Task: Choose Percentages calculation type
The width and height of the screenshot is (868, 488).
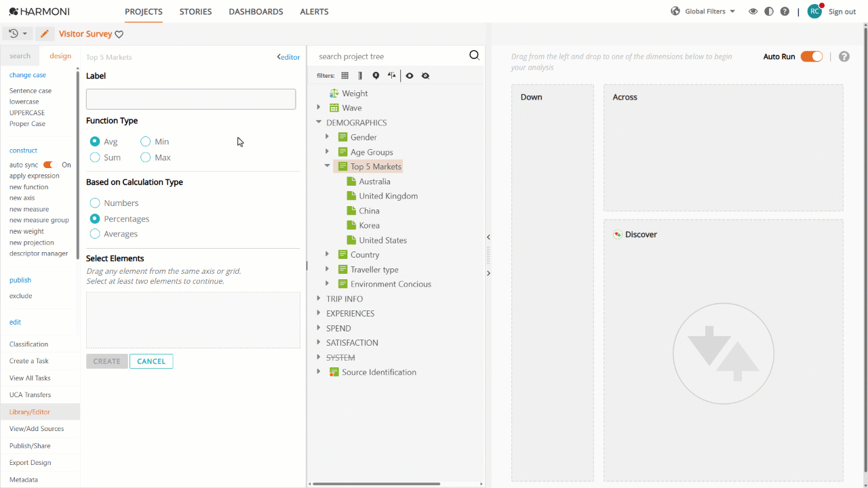Action: coord(95,219)
